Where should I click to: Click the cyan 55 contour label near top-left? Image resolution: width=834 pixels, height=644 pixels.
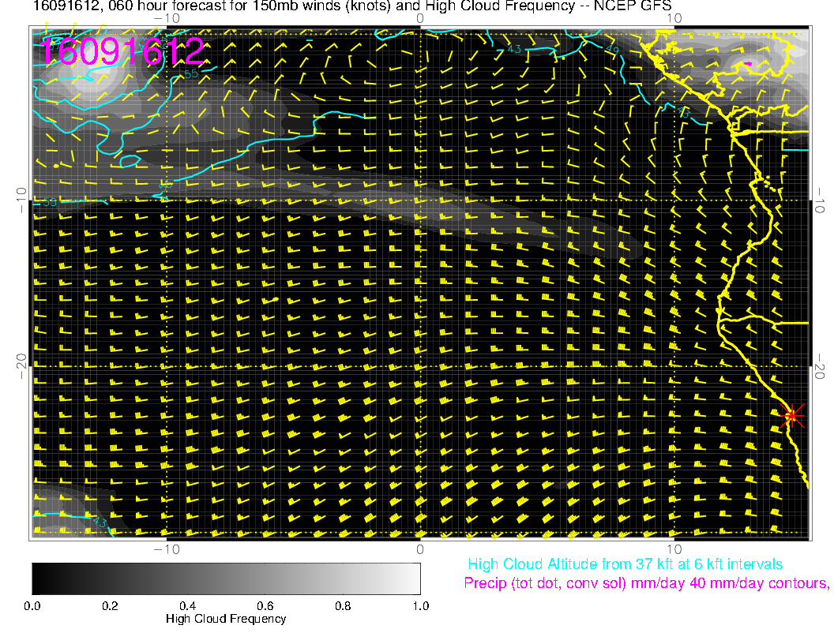(x=190, y=73)
